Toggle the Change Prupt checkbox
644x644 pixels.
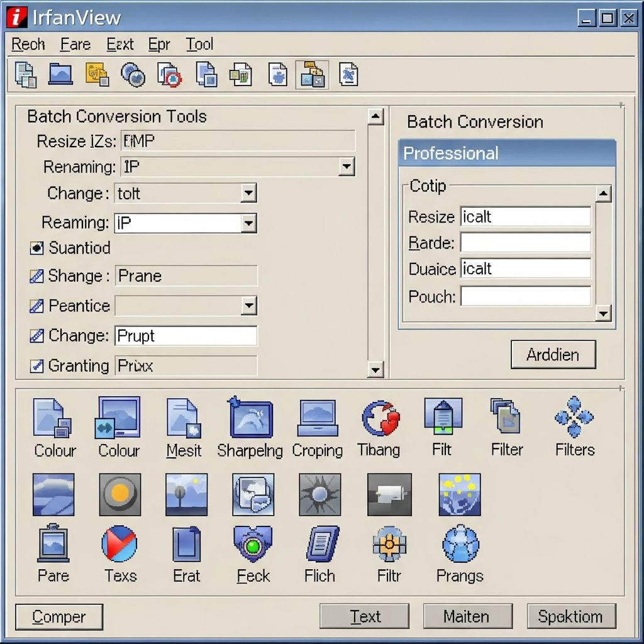click(x=36, y=336)
